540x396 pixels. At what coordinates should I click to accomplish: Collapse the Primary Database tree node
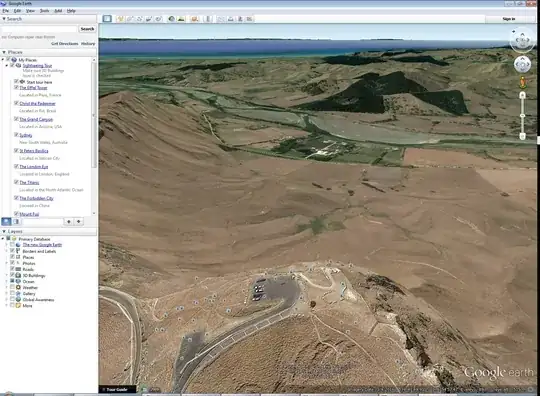click(3, 238)
